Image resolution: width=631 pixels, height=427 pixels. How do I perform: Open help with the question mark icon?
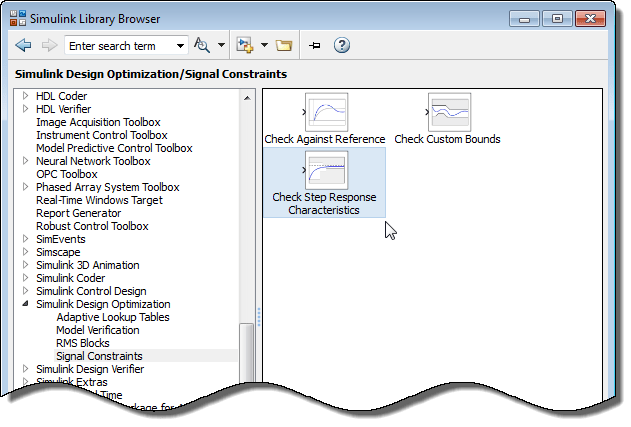[342, 45]
